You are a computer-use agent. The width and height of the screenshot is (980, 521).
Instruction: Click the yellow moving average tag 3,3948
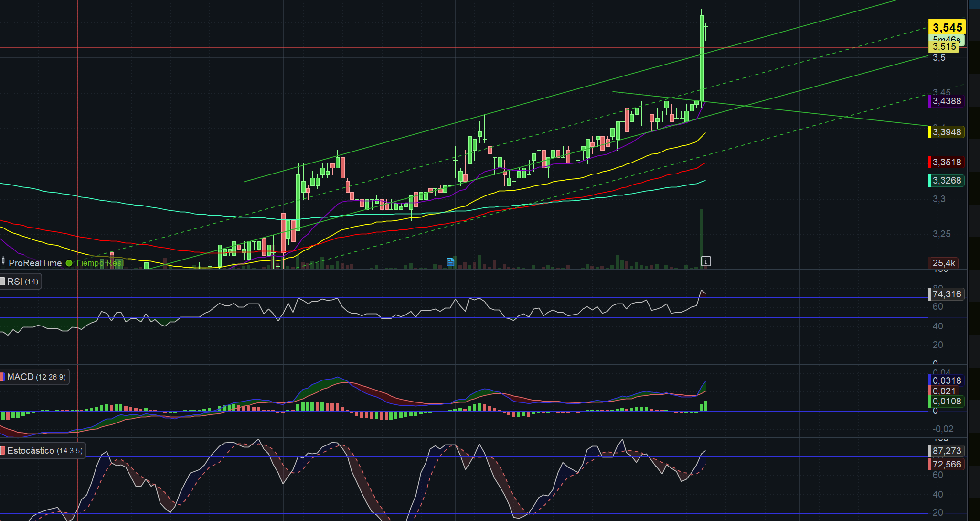[947, 132]
